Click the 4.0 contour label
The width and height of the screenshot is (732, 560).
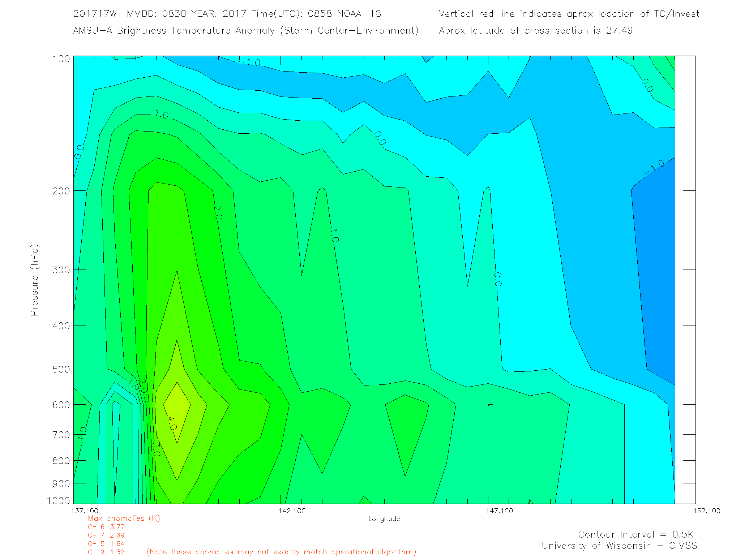point(172,423)
